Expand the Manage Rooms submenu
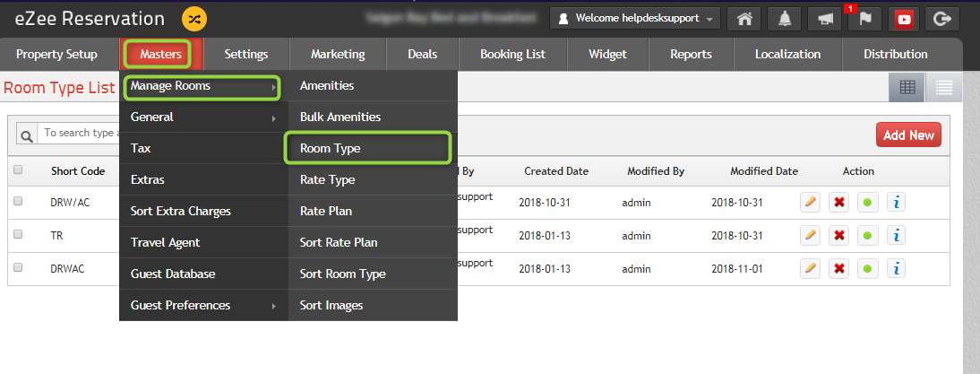The image size is (980, 374). 203,86
